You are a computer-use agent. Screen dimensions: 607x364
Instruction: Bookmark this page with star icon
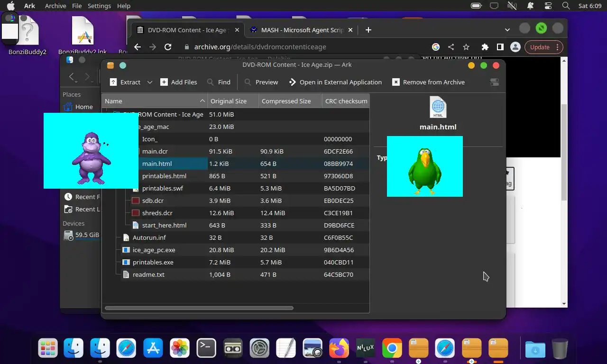466,47
